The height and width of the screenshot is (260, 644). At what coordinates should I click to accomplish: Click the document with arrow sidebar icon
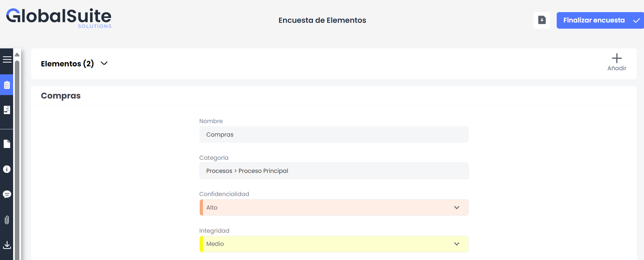[7, 110]
